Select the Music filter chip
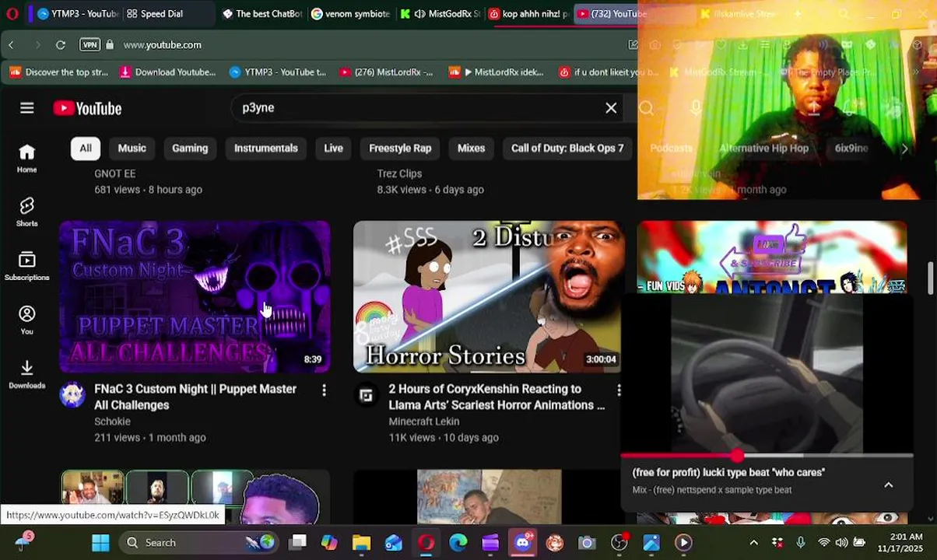The height and width of the screenshot is (560, 937). (132, 148)
